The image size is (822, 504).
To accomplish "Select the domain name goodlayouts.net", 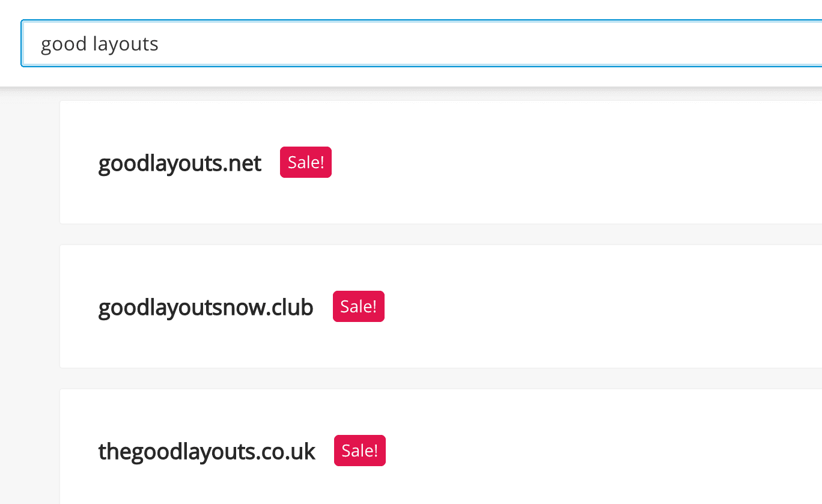I will 179,163.
